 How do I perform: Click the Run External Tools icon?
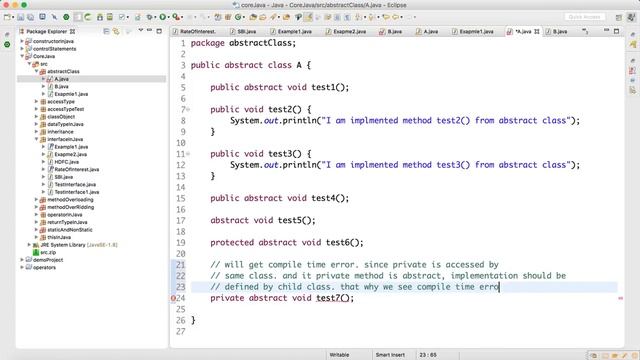(176, 17)
